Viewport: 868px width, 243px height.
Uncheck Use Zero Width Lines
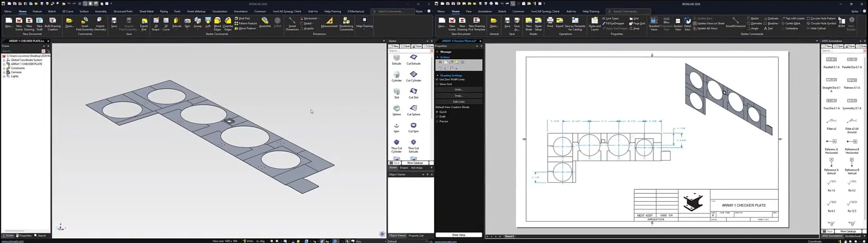point(437,80)
